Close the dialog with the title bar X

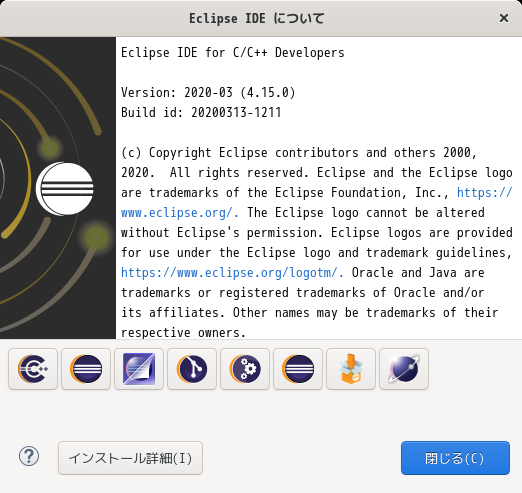pyautogui.click(x=504, y=18)
